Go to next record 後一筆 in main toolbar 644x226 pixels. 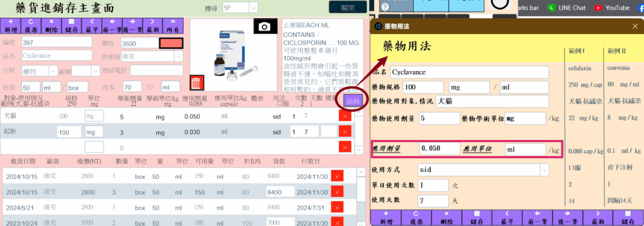pos(132,26)
